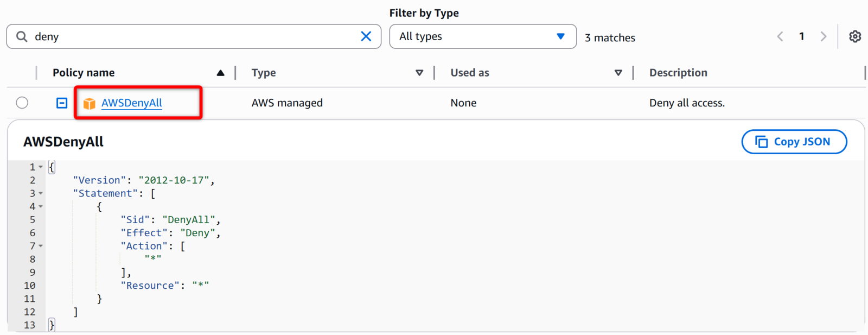
Task: Sort by Policy name column
Action: pyautogui.click(x=220, y=73)
